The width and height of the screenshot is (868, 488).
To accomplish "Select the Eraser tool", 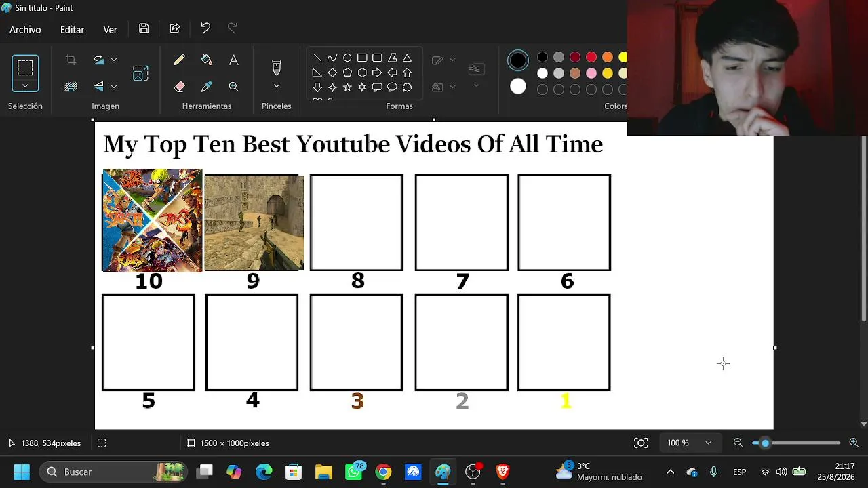I will pos(179,87).
